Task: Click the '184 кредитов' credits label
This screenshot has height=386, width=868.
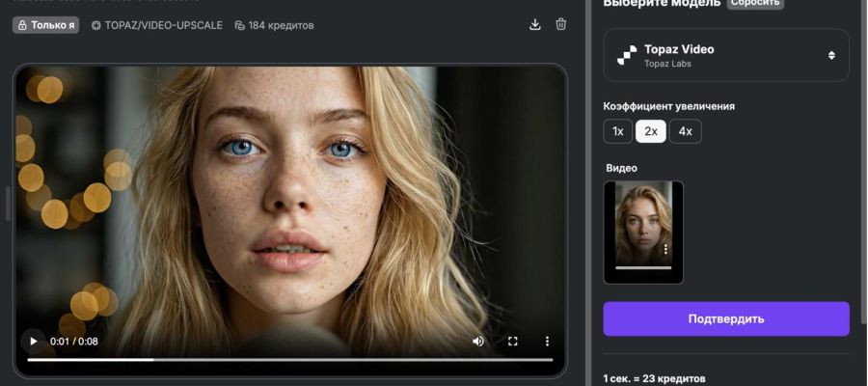Action: [275, 25]
